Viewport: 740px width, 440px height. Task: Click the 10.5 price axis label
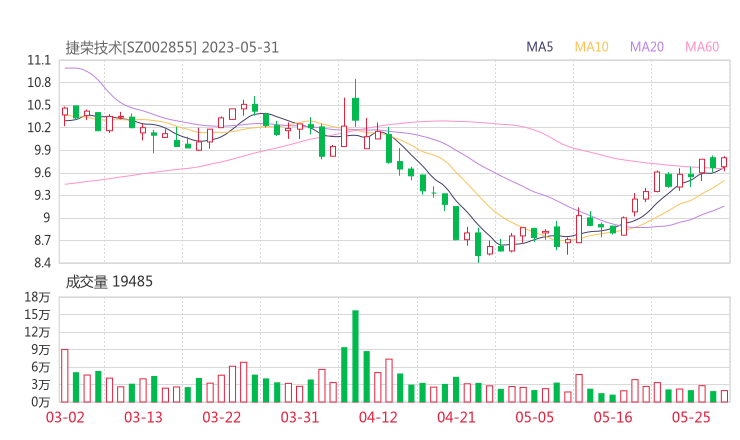pos(39,105)
